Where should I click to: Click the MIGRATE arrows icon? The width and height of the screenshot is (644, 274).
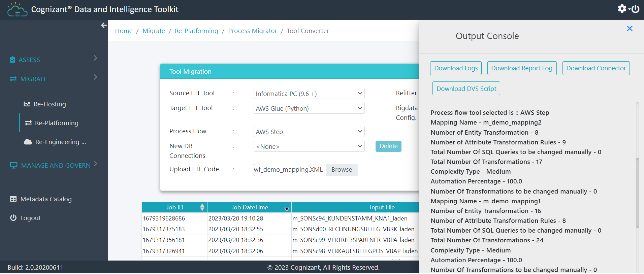click(13, 79)
